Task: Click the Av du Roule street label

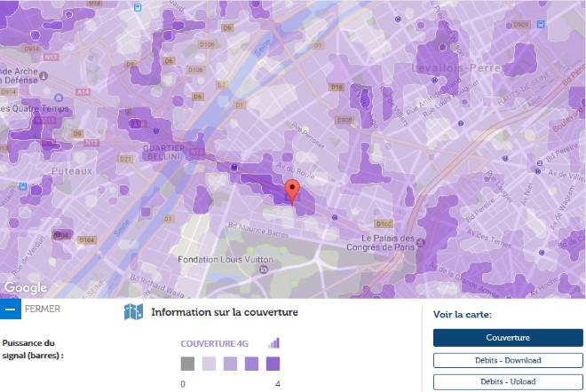Action: 296,170
